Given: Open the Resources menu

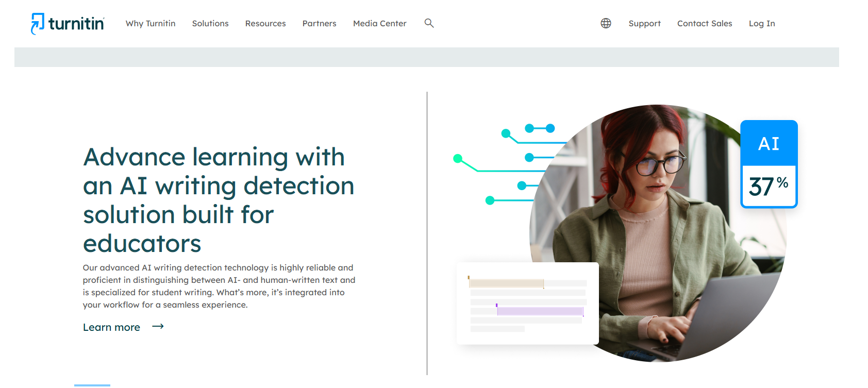Looking at the screenshot, I should tap(265, 24).
